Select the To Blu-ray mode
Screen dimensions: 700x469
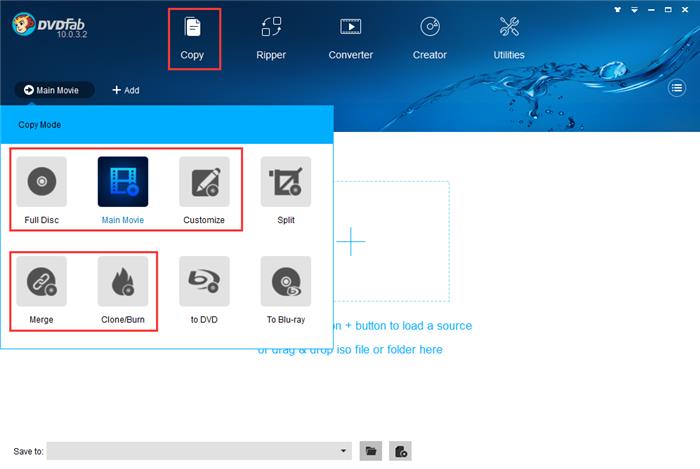pyautogui.click(x=286, y=281)
